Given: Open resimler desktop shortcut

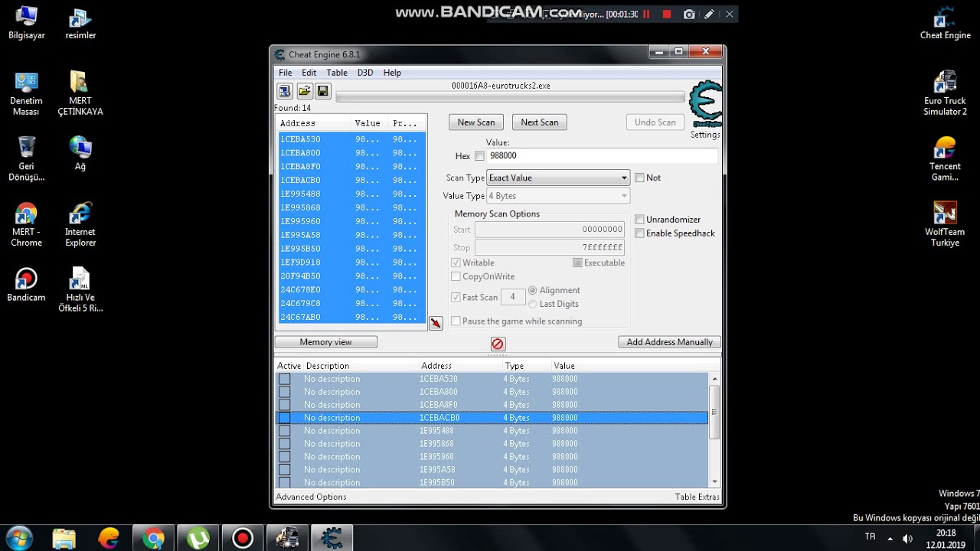Looking at the screenshot, I should point(80,23).
